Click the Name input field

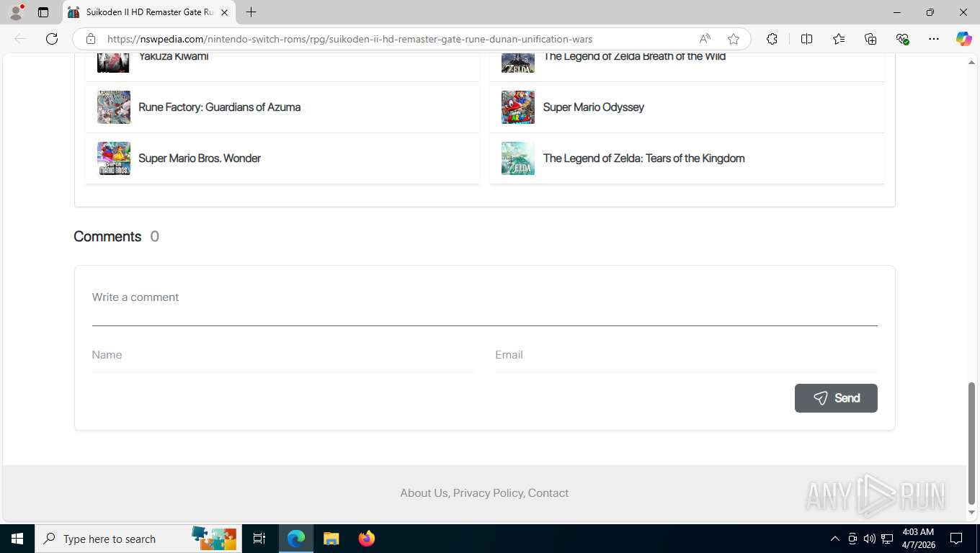pos(283,355)
